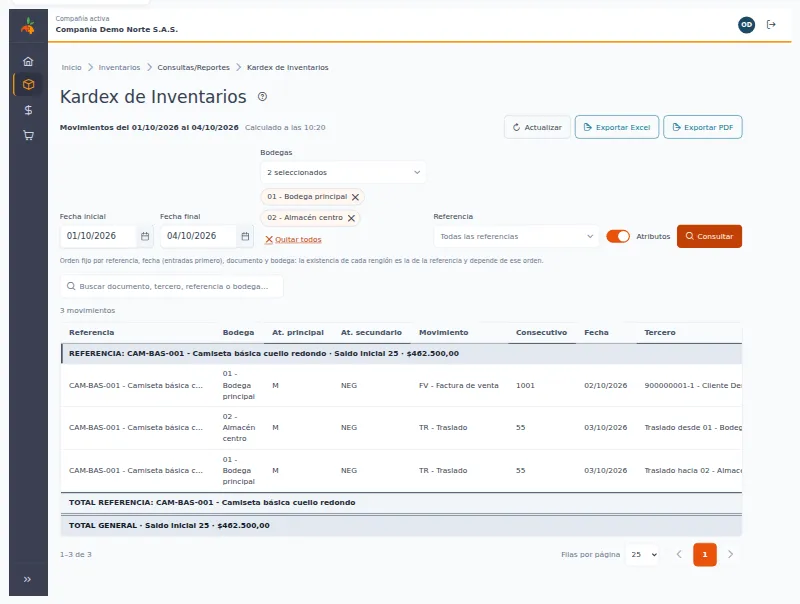Focus the Fecha inicial date field
This screenshot has height=604, width=800.
(97, 236)
